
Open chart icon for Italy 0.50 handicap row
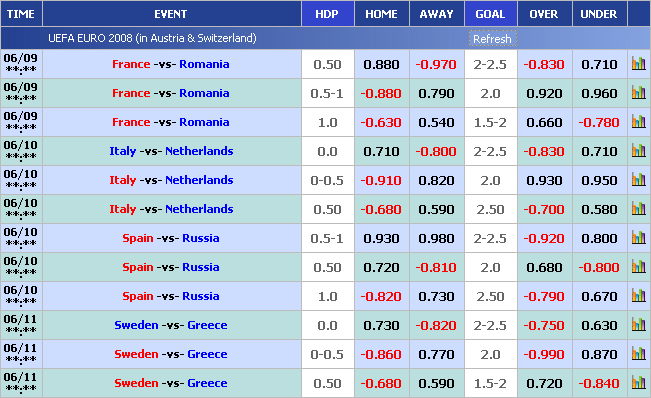[639, 209]
